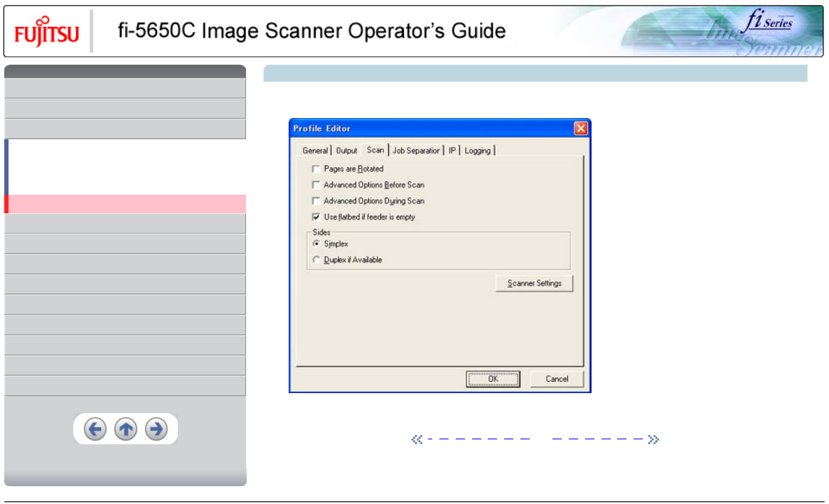The width and height of the screenshot is (829, 504).
Task: Click the Cancel button
Action: (557, 379)
